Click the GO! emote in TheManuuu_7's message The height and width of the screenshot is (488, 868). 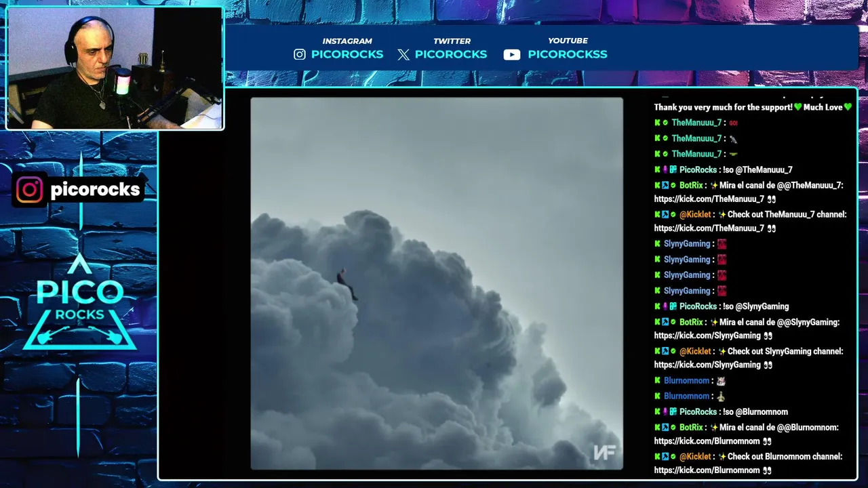coord(733,123)
